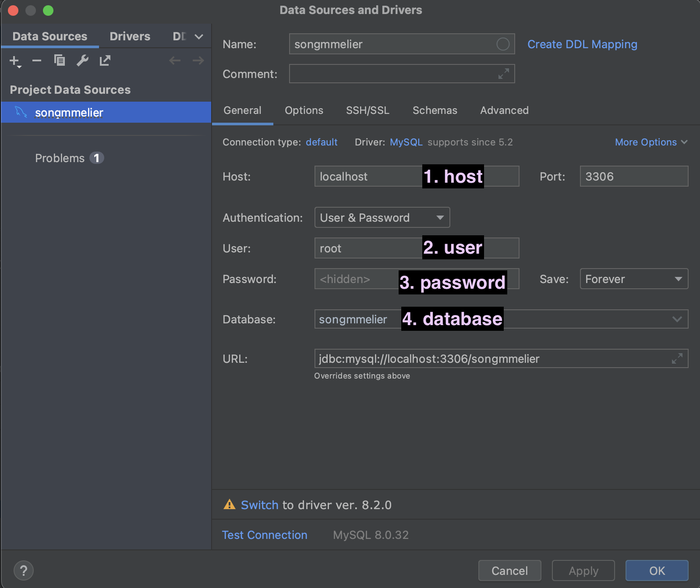Click the JDBC URL field
The height and width of the screenshot is (588, 700).
tap(501, 358)
